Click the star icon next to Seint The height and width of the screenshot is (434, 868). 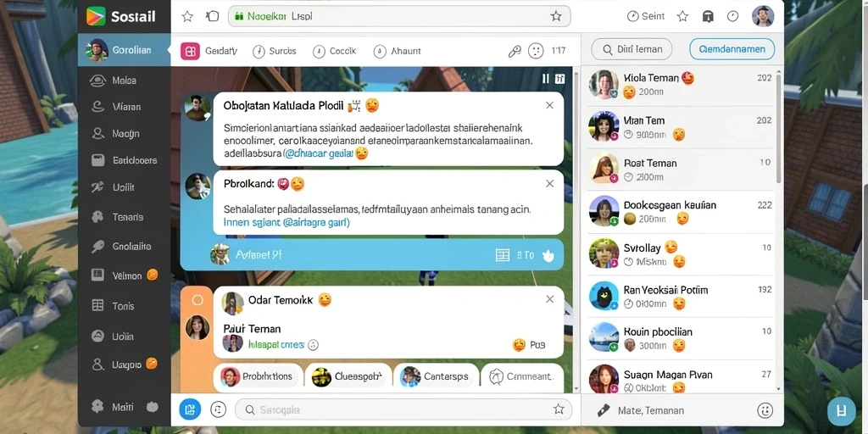(x=683, y=17)
